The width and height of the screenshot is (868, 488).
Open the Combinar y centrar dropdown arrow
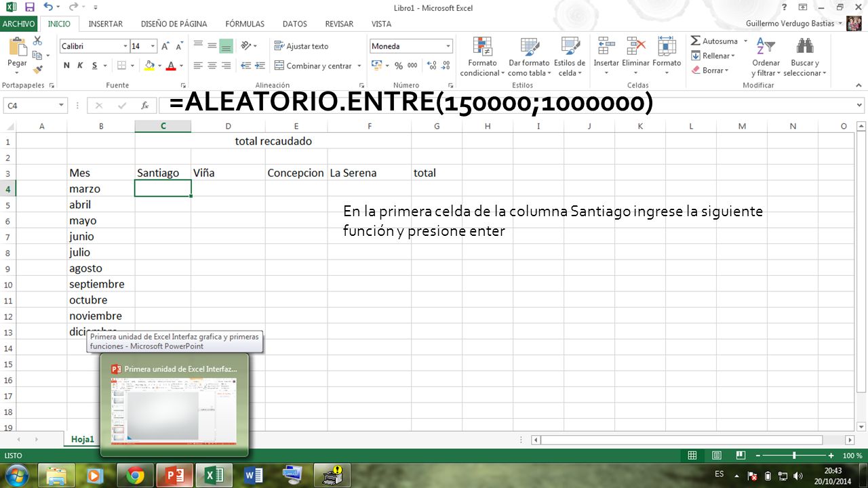click(359, 66)
